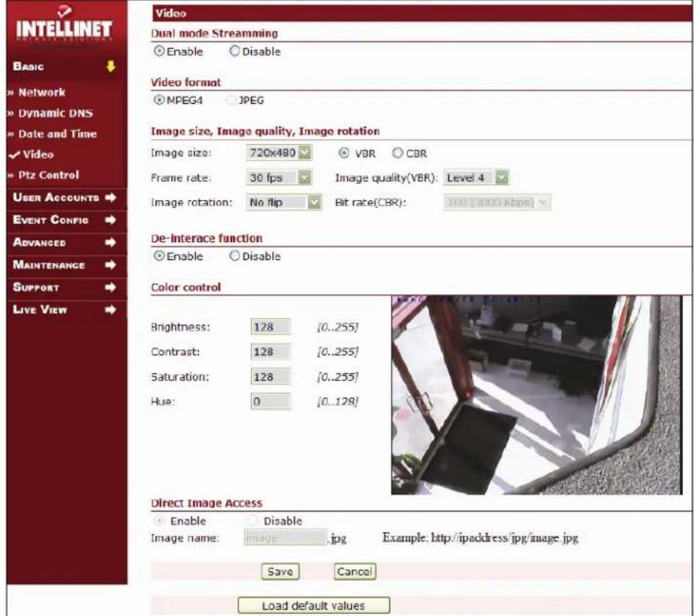Open Image quality Level 4 dropdown
Image resolution: width=694 pixels, height=616 pixels.
point(476,177)
